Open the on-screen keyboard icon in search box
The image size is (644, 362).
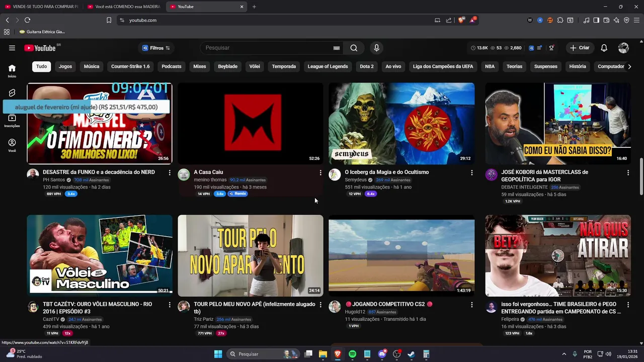337,48
